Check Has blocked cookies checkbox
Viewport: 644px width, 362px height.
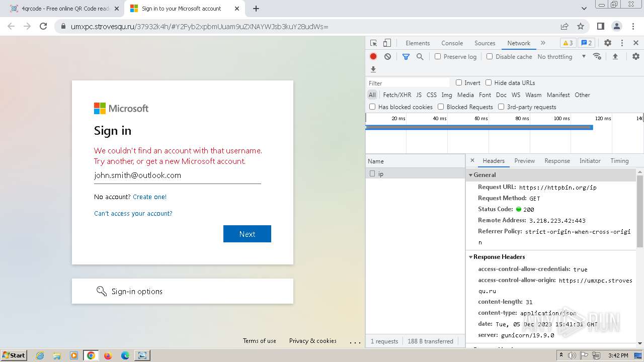372,107
